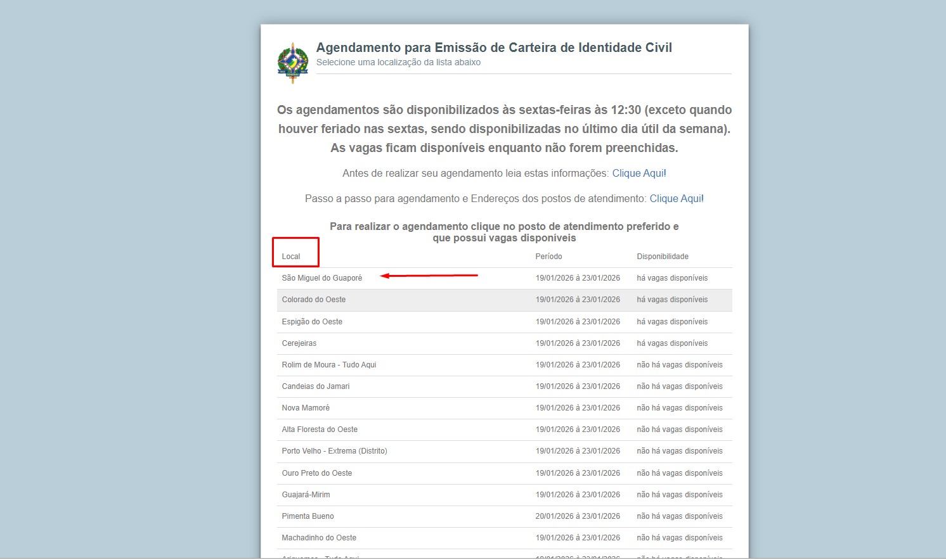This screenshot has height=560, width=946.
Task: Select São Miguel do Guaporé scheduling post
Action: (x=322, y=277)
